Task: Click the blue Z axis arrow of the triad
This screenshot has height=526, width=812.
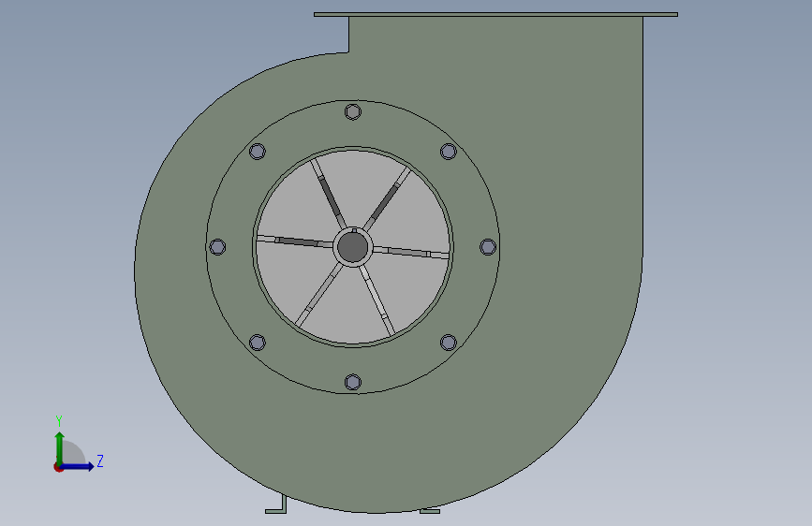Action: [x=78, y=466]
